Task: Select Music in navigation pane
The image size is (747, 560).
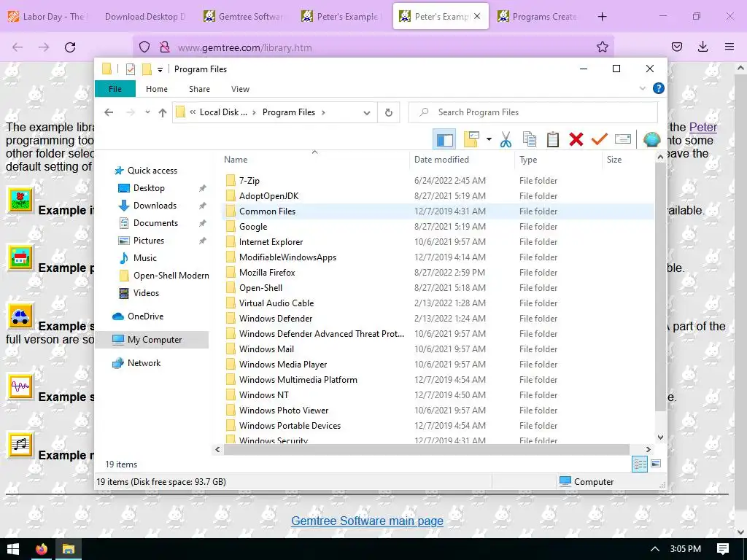Action: tap(145, 258)
